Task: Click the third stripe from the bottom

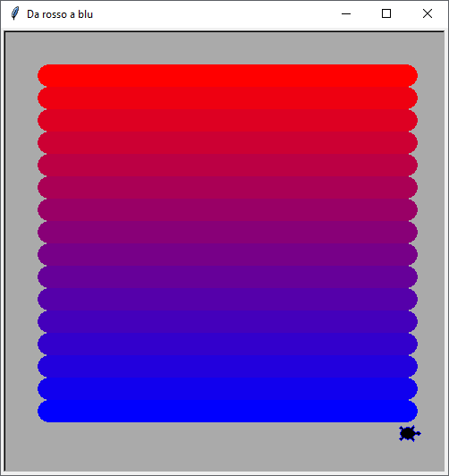Action: click(227, 367)
